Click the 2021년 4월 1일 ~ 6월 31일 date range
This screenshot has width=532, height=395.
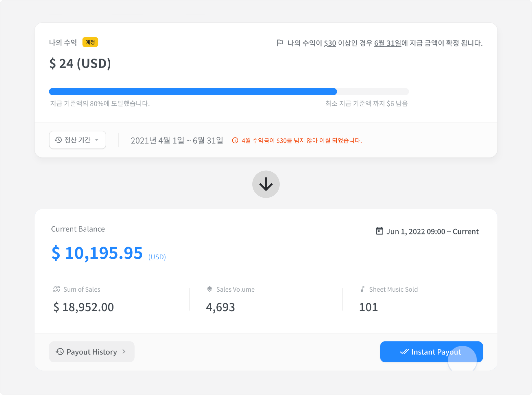(177, 141)
